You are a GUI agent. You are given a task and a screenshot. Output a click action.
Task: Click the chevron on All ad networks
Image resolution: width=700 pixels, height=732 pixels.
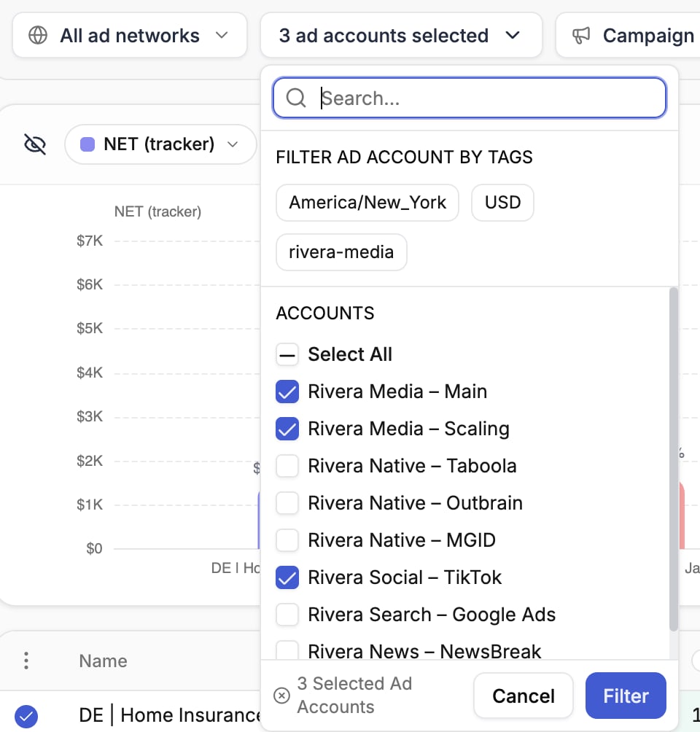point(222,36)
